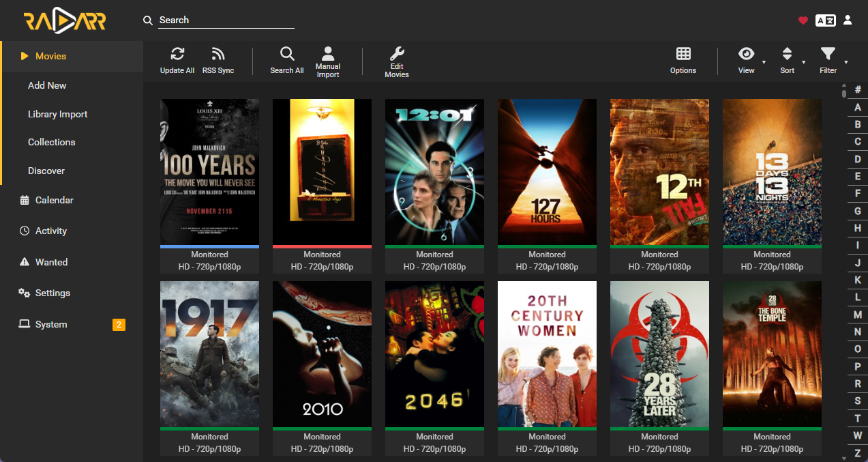Jump to letter F in index

point(858,194)
